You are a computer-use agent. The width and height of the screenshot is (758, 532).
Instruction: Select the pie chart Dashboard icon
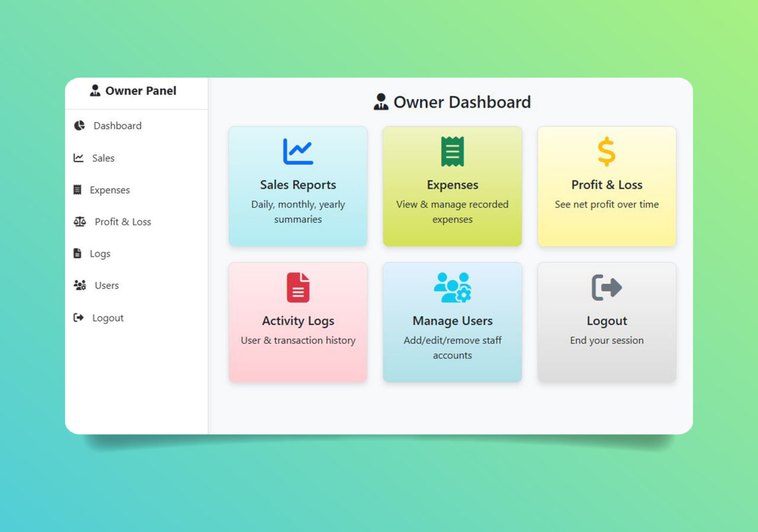pyautogui.click(x=79, y=125)
